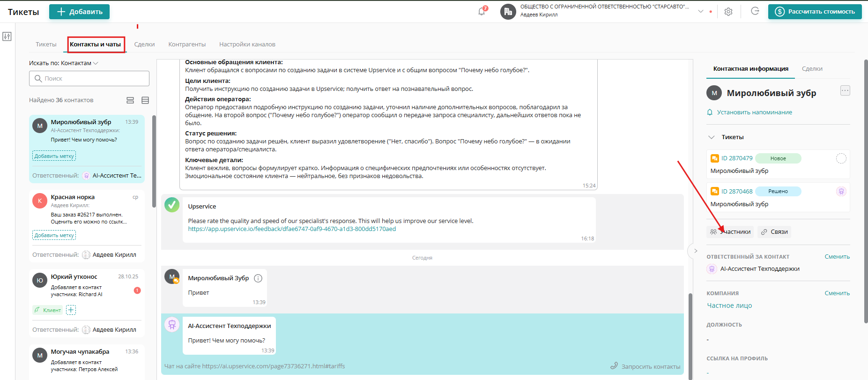Click ticket icon of ID 2870479
This screenshot has height=380, width=868.
click(x=715, y=158)
